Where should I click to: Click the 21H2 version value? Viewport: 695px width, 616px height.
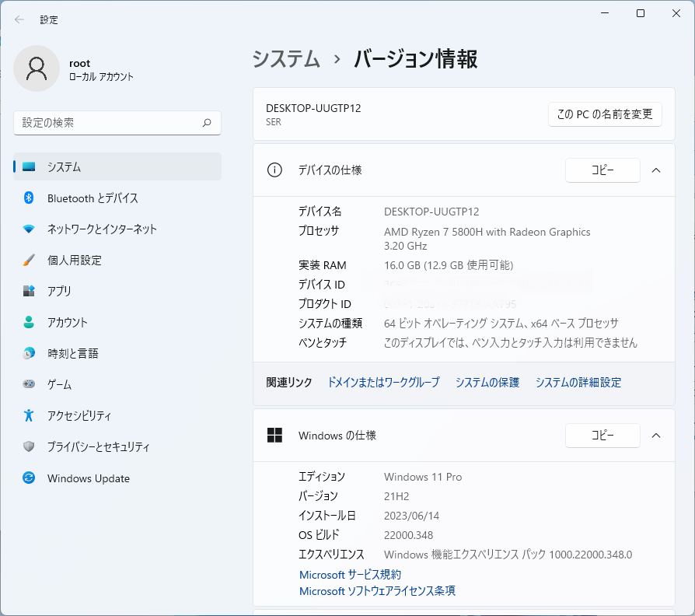(396, 496)
